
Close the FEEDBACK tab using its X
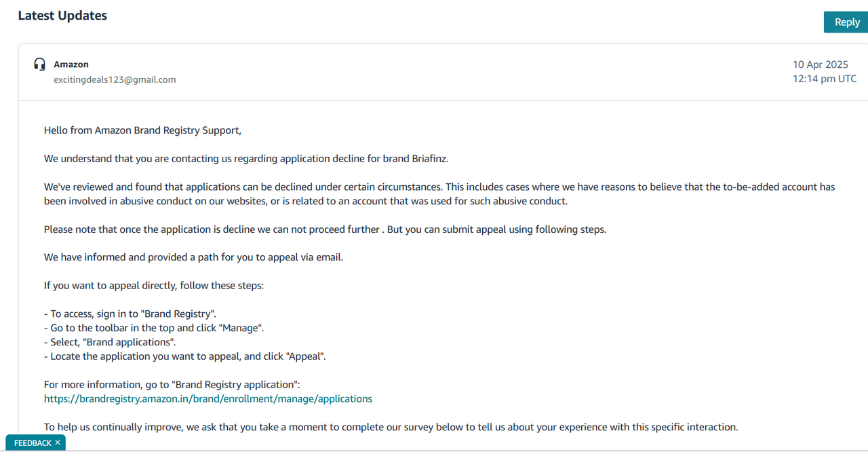(58, 442)
